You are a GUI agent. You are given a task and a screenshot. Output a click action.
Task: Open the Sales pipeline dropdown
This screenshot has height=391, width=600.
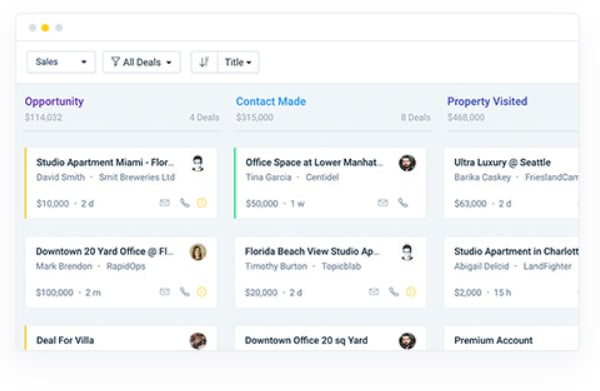(x=61, y=62)
